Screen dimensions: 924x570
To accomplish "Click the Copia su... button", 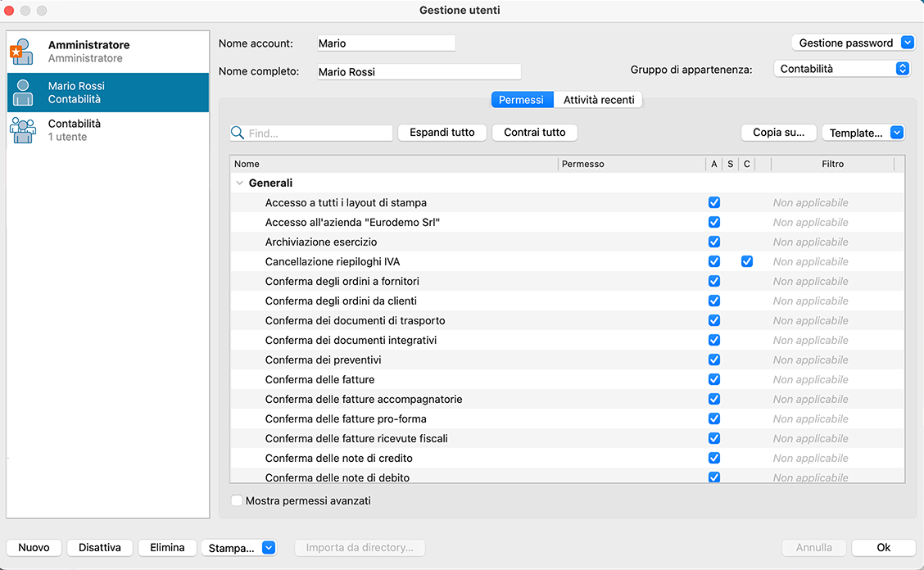I will click(778, 133).
